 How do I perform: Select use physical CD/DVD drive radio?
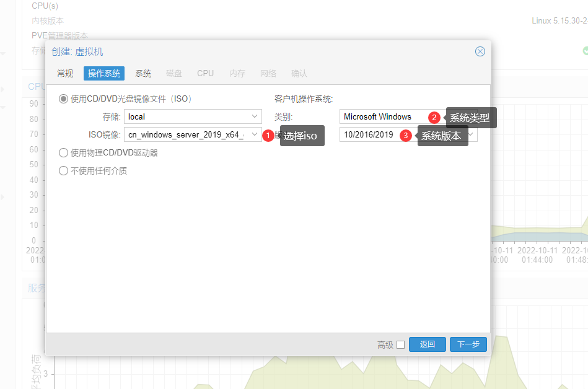[x=63, y=153]
